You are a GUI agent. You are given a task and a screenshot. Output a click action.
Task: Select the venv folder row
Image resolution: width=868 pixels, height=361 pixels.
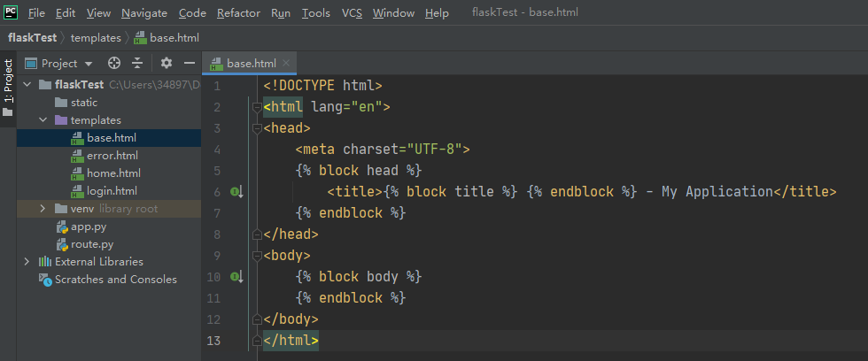click(x=109, y=209)
